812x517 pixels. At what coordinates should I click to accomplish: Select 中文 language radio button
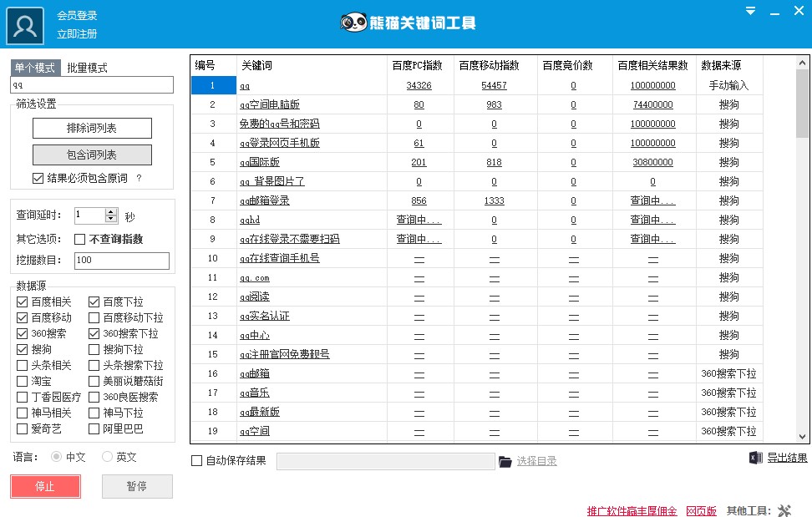pos(56,457)
